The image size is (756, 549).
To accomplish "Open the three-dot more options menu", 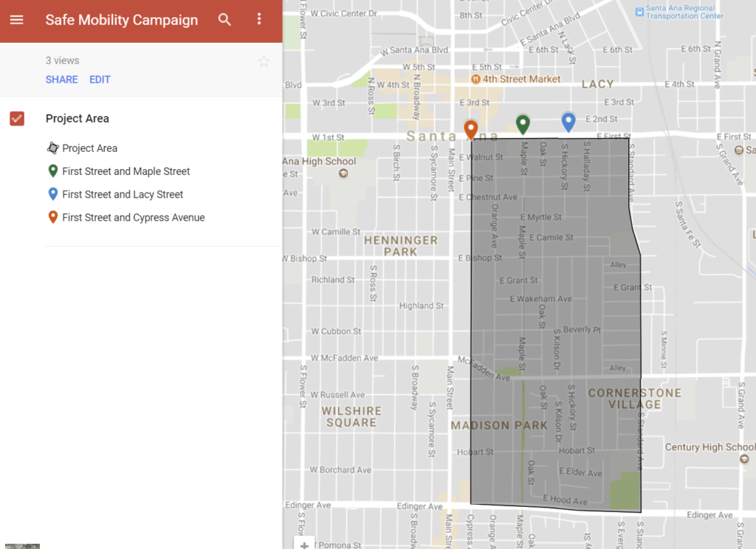I will click(x=259, y=18).
